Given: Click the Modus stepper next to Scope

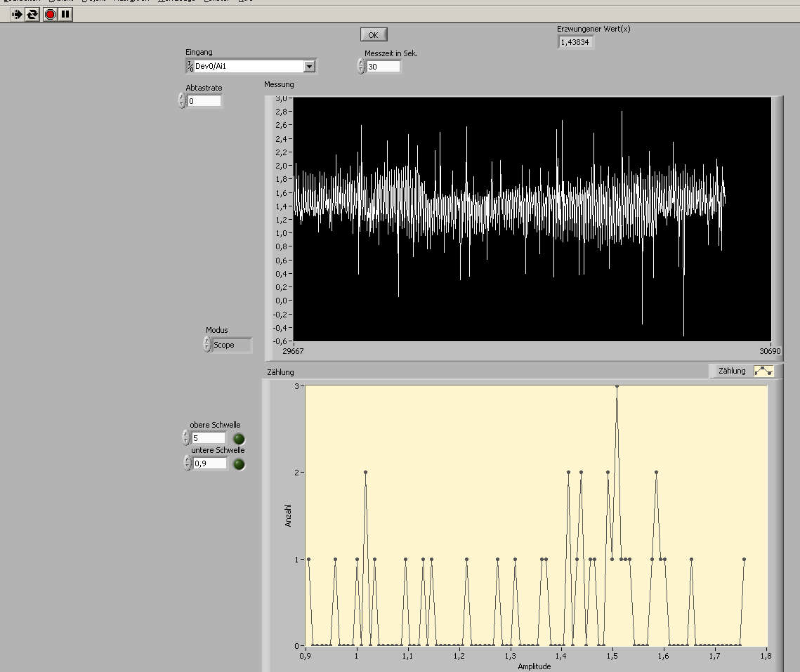Looking at the screenshot, I should [x=207, y=345].
